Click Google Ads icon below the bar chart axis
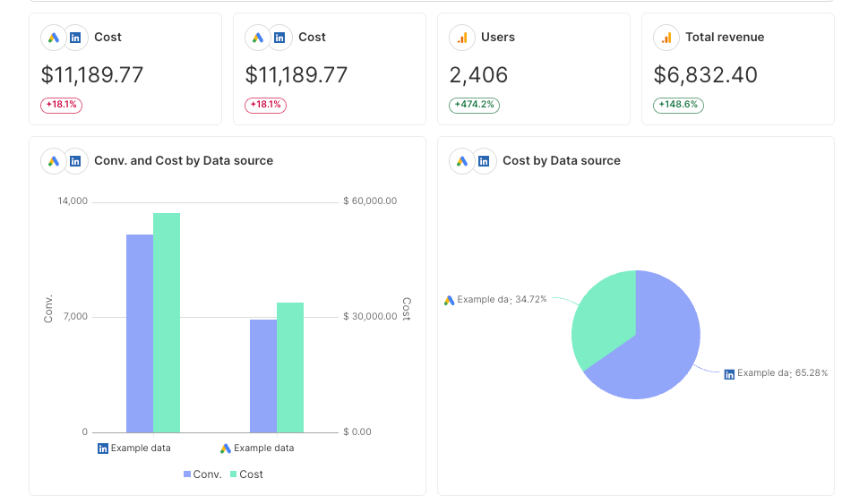The image size is (868, 504). [226, 448]
